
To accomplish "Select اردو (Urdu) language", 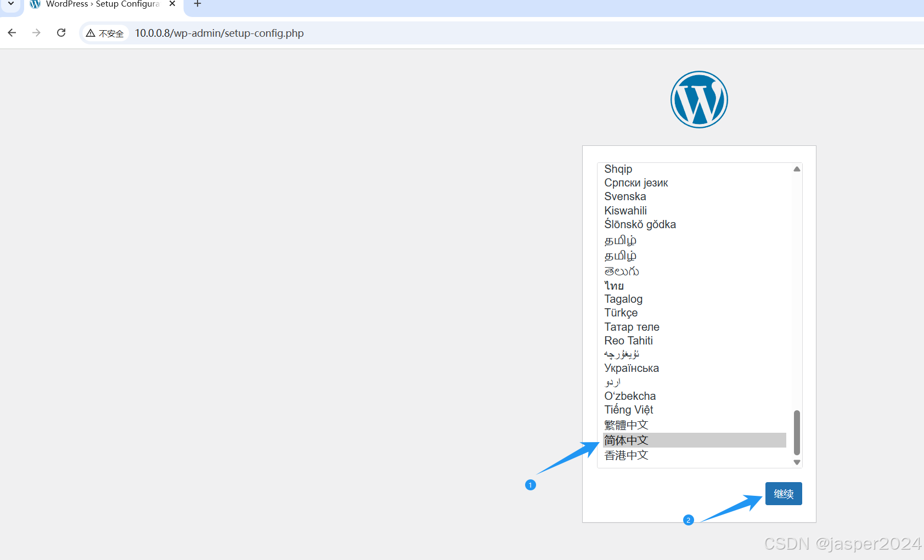I will [694, 382].
